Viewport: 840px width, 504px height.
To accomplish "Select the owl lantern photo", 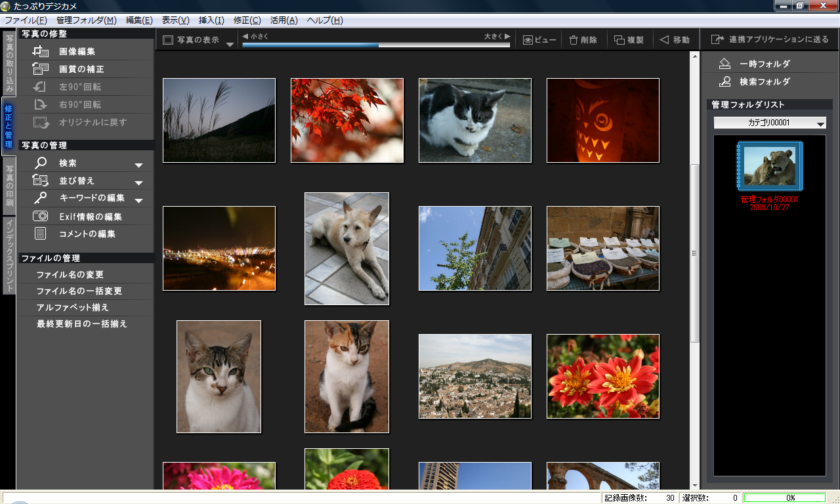I will click(x=603, y=121).
